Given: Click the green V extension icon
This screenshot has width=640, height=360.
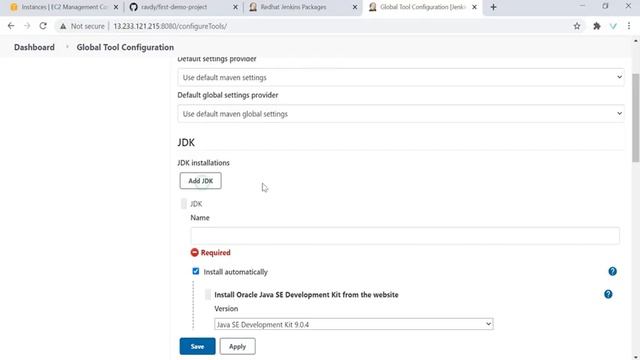Looking at the screenshot, I should [613, 26].
